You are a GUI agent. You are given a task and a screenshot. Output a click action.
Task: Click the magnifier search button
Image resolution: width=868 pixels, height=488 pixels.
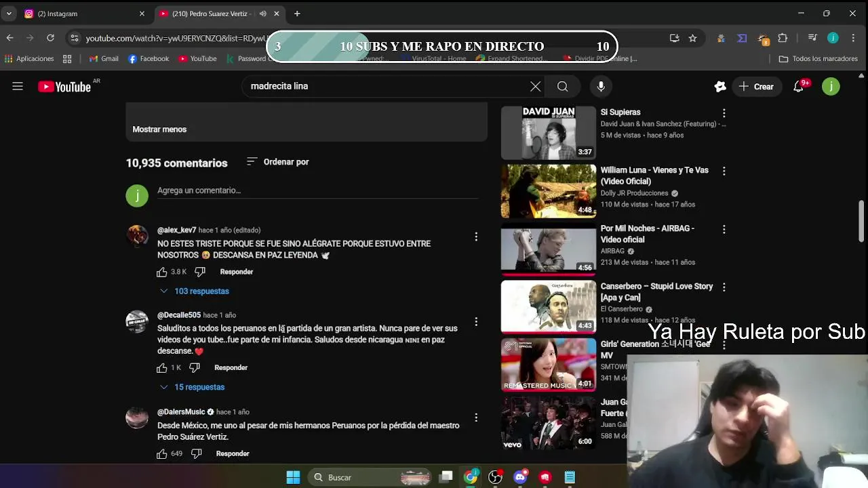click(x=562, y=86)
